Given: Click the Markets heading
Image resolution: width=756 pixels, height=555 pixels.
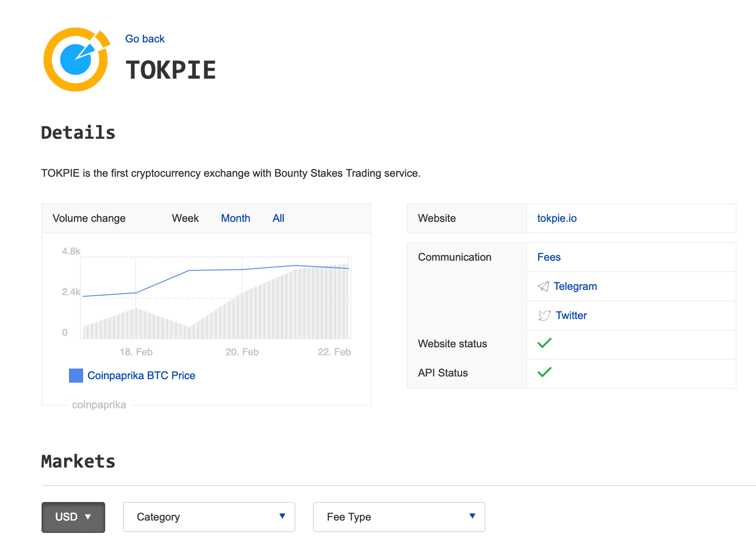Looking at the screenshot, I should (x=78, y=461).
